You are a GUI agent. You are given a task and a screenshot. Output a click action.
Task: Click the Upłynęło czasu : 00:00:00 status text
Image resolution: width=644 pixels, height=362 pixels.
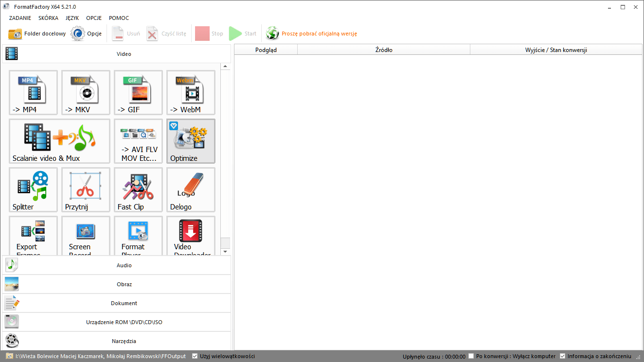click(434, 356)
